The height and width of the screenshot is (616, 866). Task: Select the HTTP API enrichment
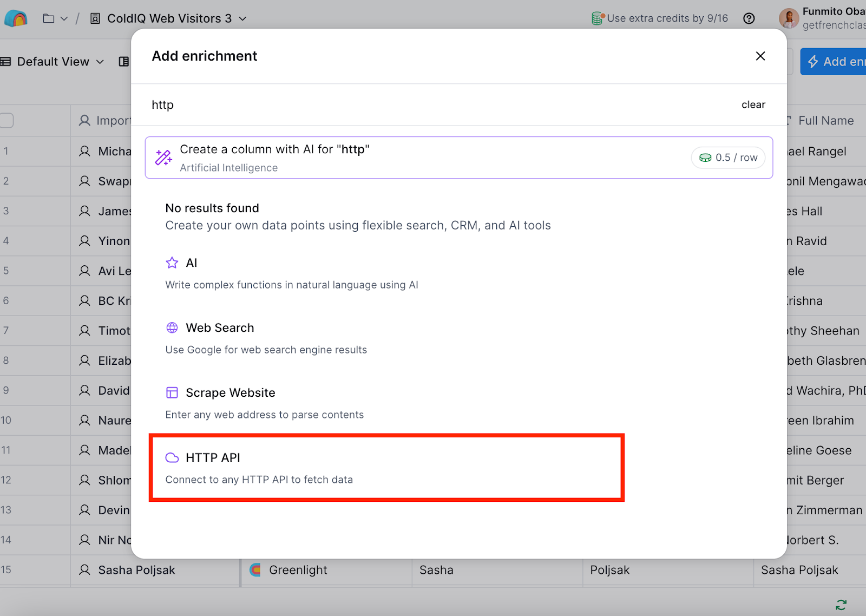point(213,458)
